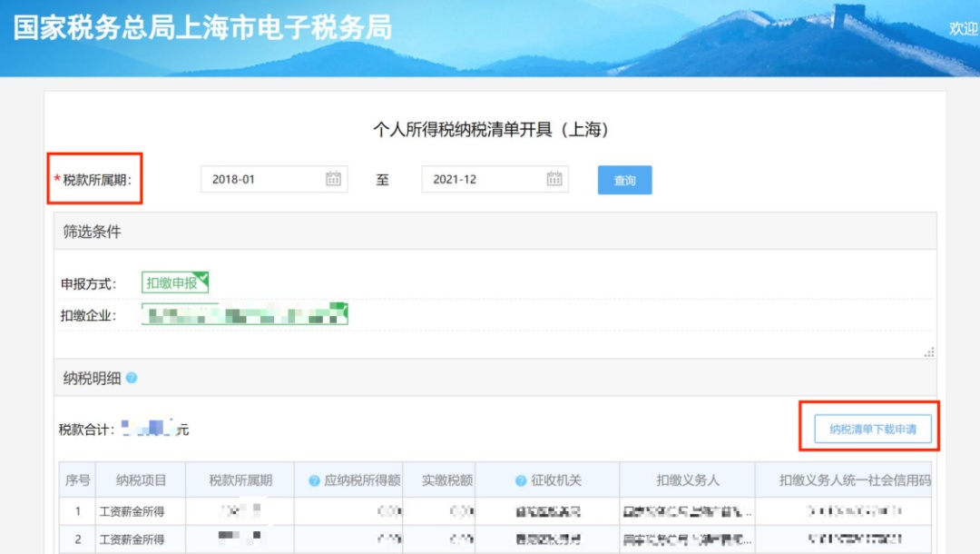Click the resize grip at the filter panel corner
The image size is (980, 554).
928,352
